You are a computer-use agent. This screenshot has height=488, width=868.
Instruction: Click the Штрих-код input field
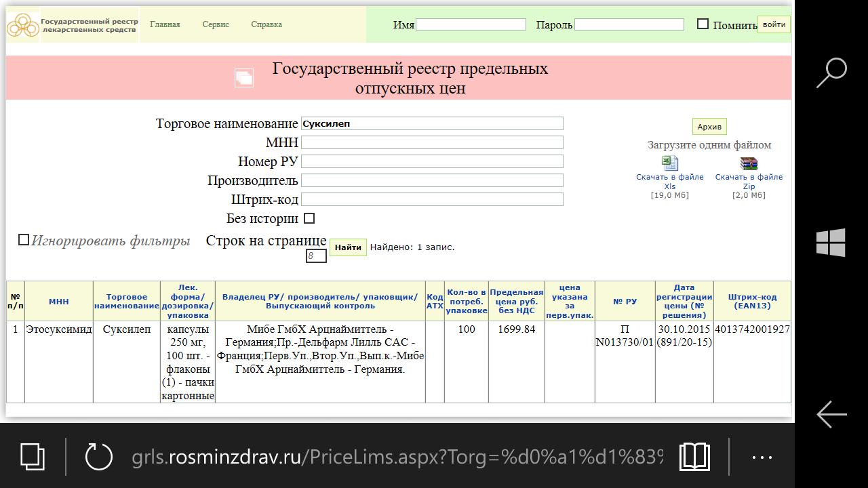point(432,199)
